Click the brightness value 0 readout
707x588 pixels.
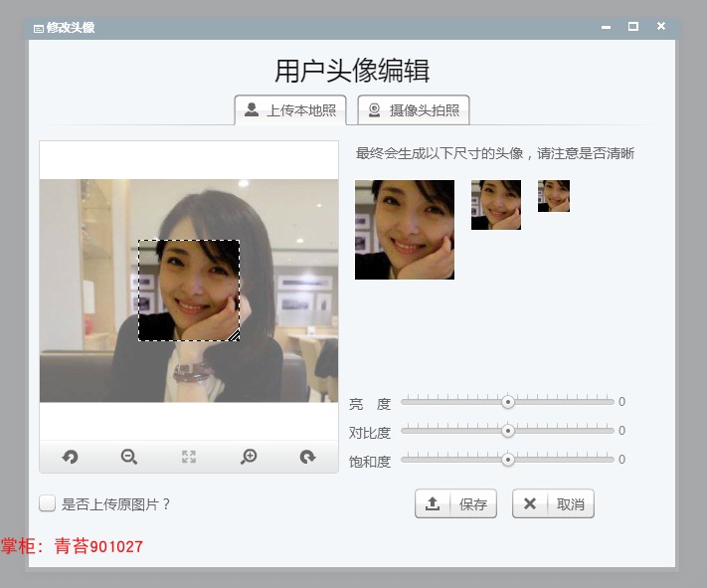pos(621,402)
